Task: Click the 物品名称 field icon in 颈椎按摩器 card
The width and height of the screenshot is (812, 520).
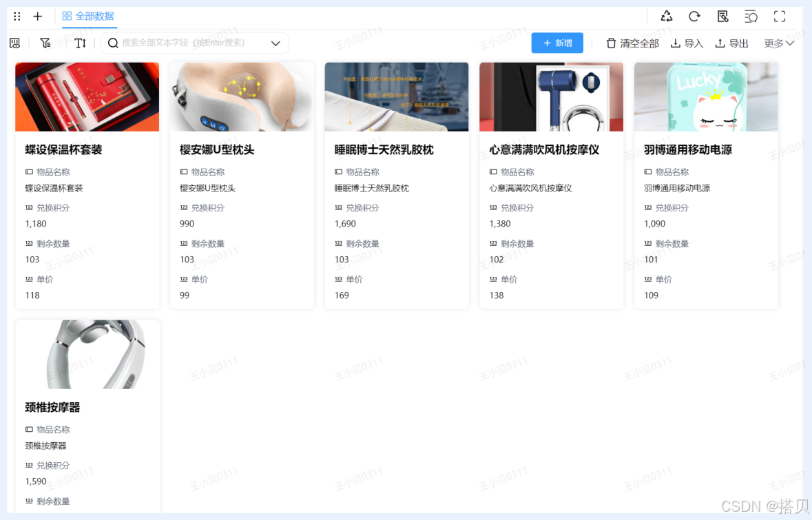Action: point(29,429)
